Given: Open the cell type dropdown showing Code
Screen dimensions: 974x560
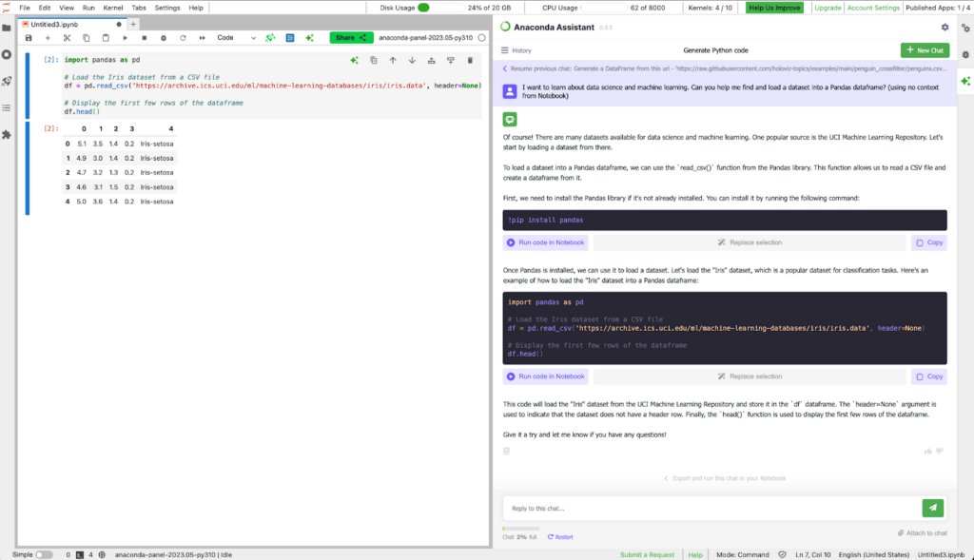Looking at the screenshot, I should [236, 38].
